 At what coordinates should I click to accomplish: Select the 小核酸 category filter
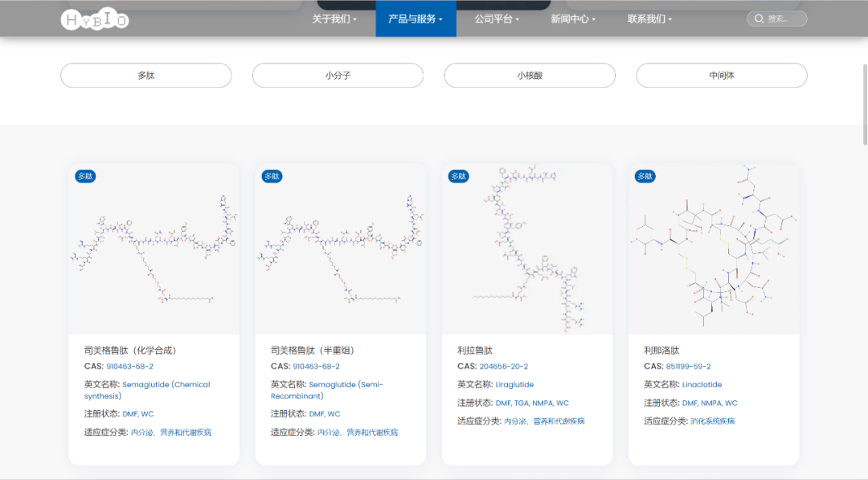(530, 76)
